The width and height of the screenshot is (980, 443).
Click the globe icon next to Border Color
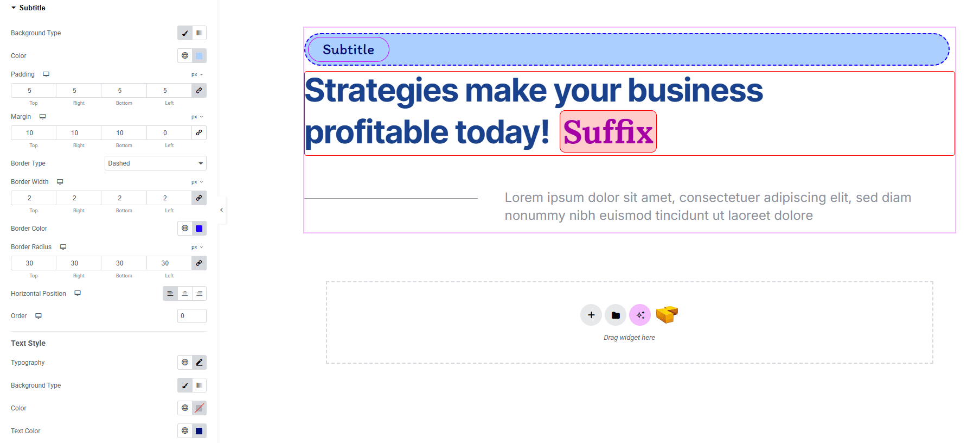pos(185,229)
